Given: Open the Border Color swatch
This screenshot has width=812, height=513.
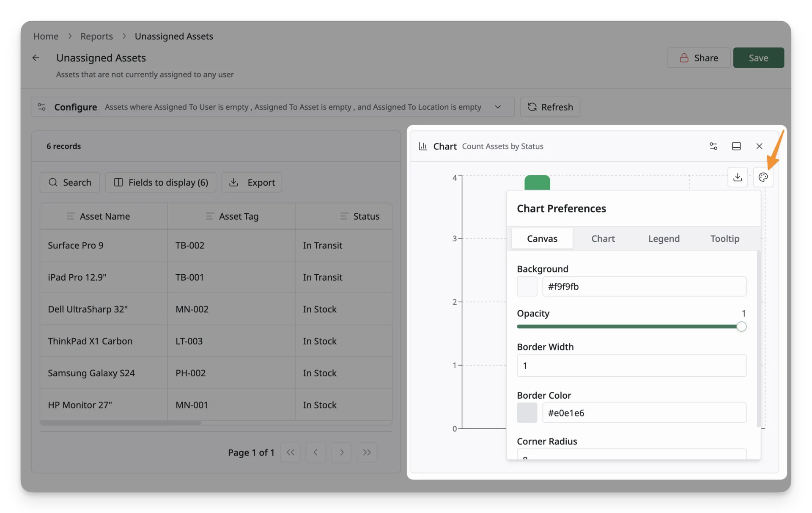Looking at the screenshot, I should point(527,413).
